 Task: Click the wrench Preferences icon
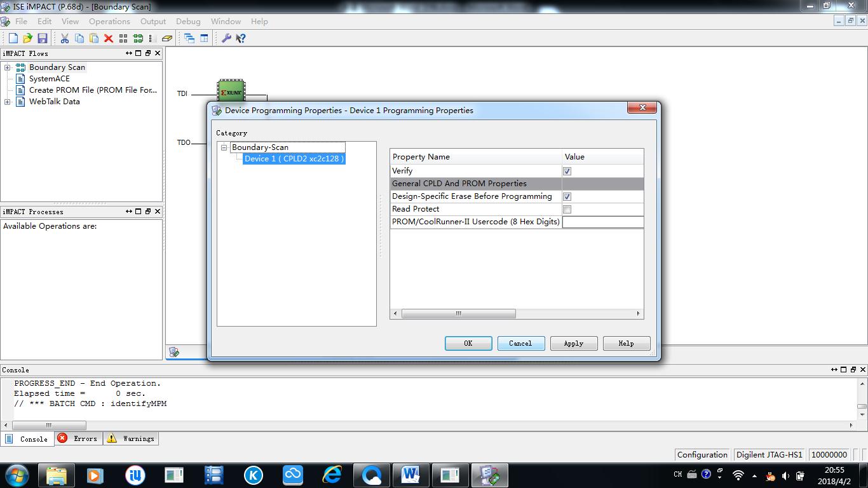226,38
